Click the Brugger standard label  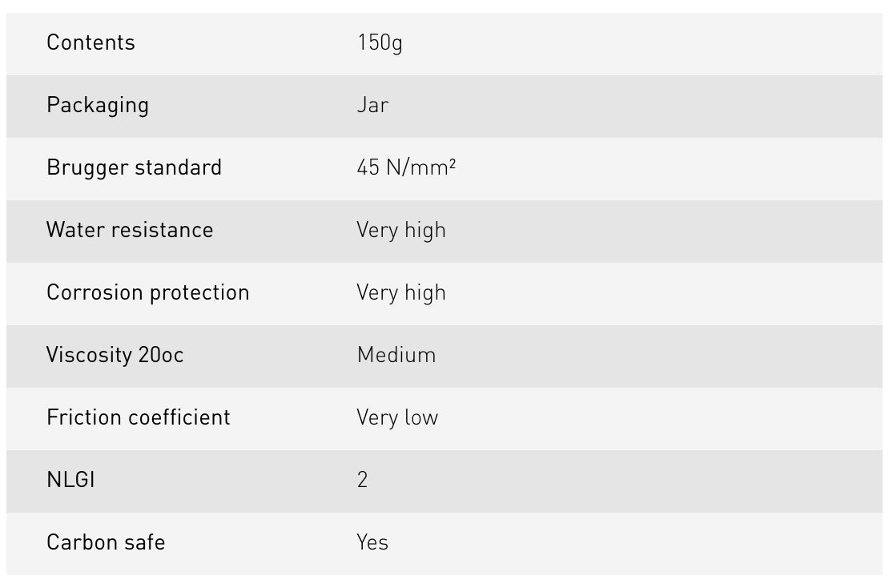point(134,167)
